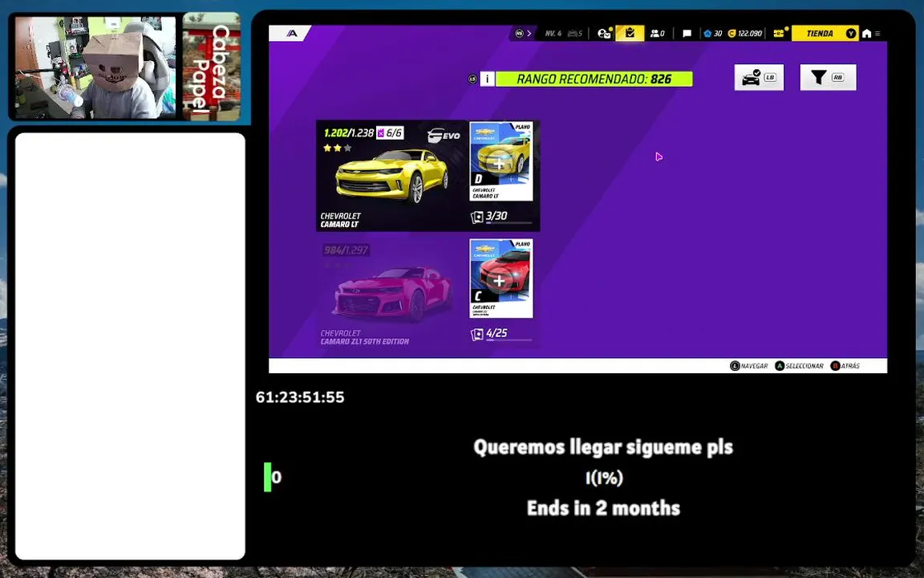Open the yellow ticket pass icon
This screenshot has width=924, height=578.
tap(780, 34)
